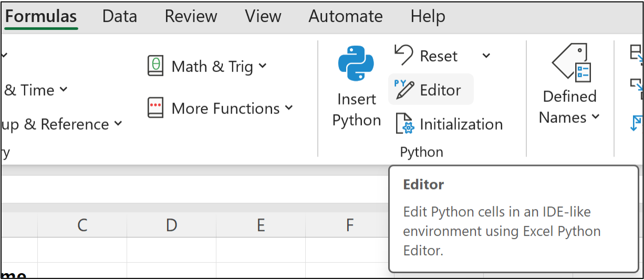Select the View ribbon tab
This screenshot has height=280, width=644.
[x=263, y=16]
